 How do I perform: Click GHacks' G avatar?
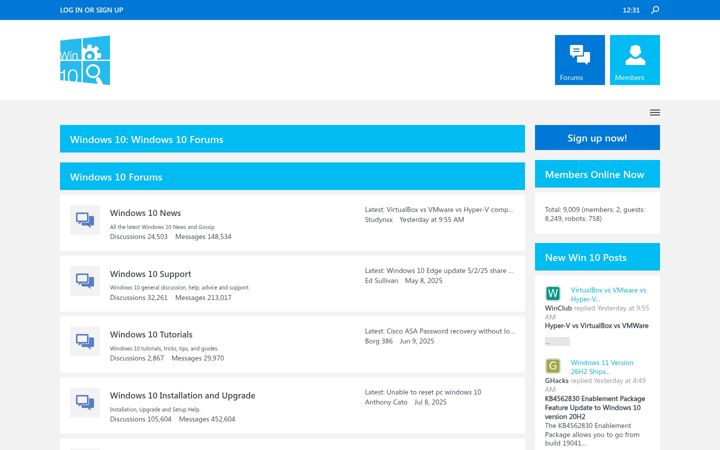coord(553,366)
